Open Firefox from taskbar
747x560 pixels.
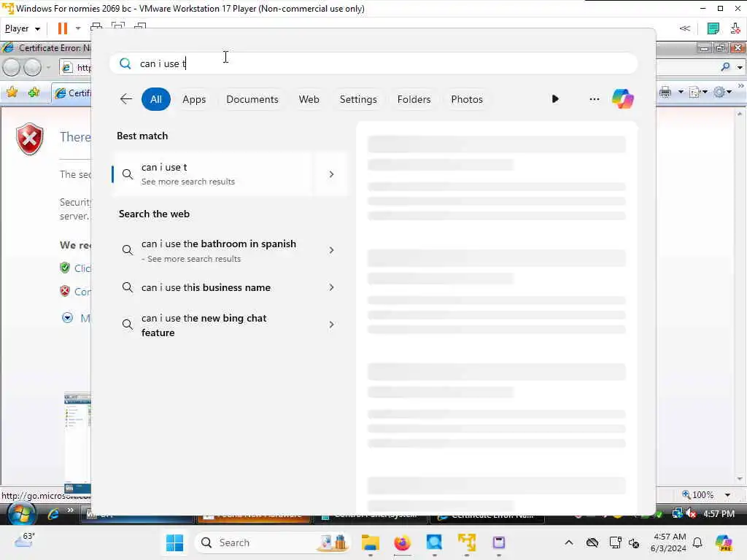click(402, 542)
